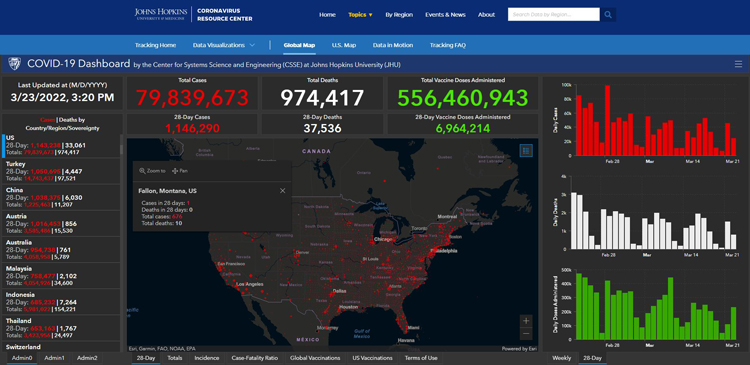
Task: Click 28-Day Deaths value 37,536
Action: 322,128
